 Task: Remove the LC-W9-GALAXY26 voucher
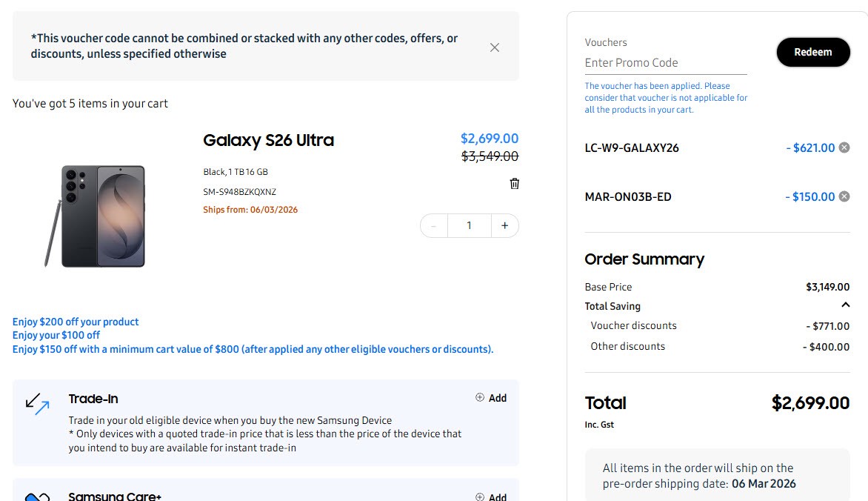click(x=844, y=147)
